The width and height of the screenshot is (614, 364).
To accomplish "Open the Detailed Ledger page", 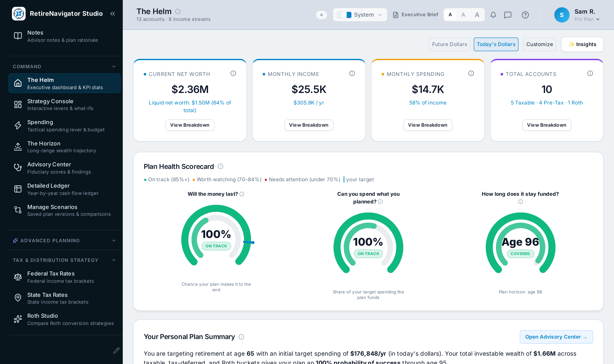I will [64, 189].
